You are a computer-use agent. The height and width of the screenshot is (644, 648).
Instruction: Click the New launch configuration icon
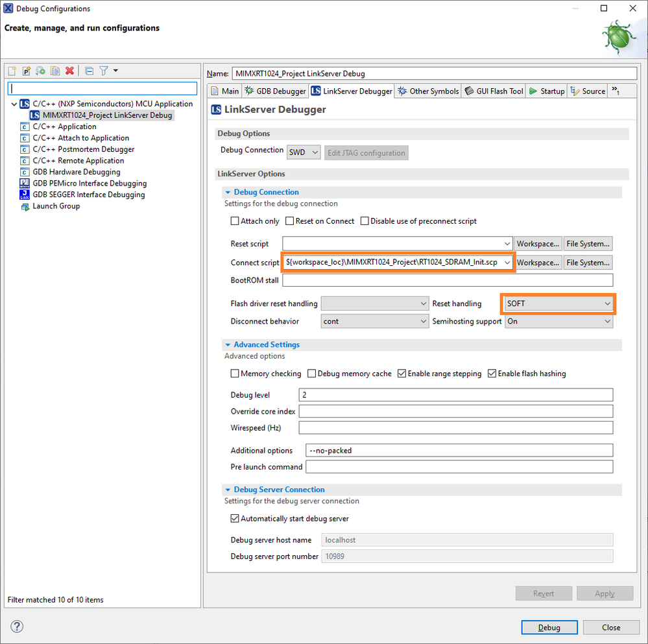(x=14, y=71)
